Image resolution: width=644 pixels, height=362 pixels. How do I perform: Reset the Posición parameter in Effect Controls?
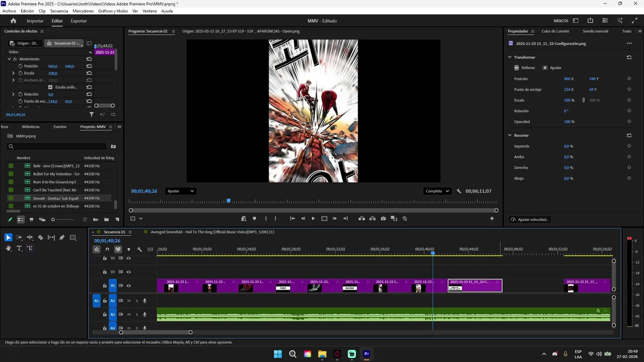coord(89,66)
